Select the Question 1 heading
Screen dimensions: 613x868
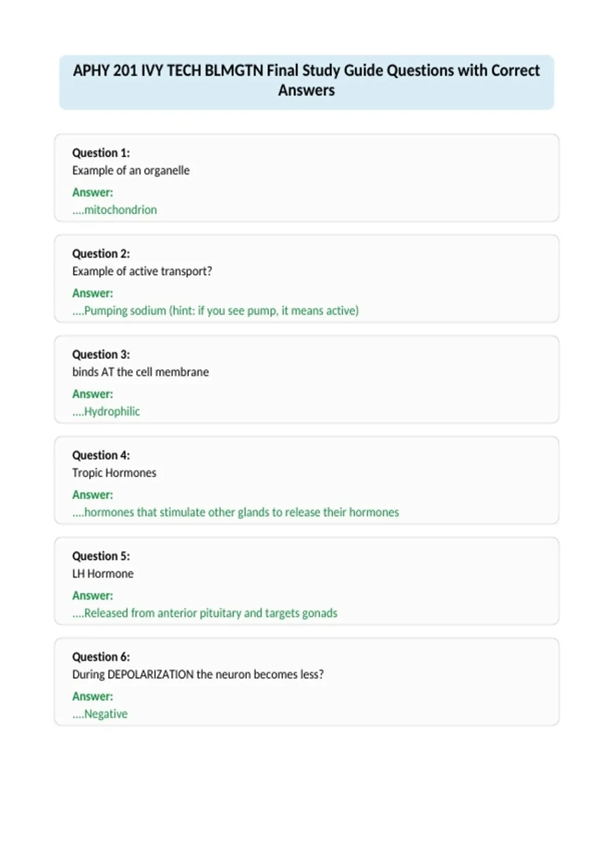(x=101, y=153)
